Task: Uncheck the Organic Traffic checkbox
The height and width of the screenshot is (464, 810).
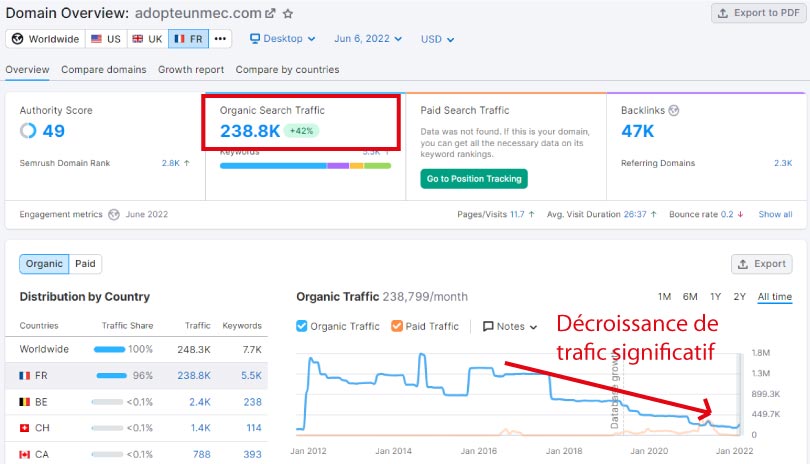Action: point(302,326)
